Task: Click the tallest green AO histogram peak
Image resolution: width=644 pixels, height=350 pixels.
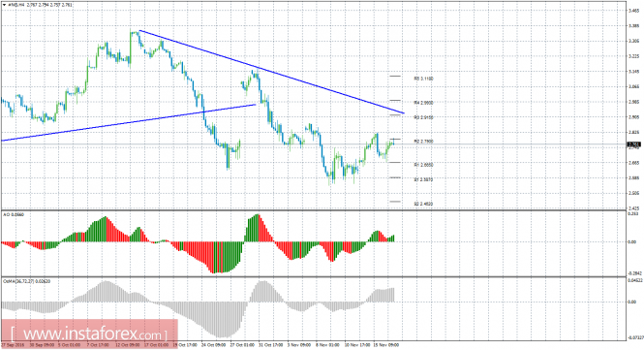Action: [257, 228]
